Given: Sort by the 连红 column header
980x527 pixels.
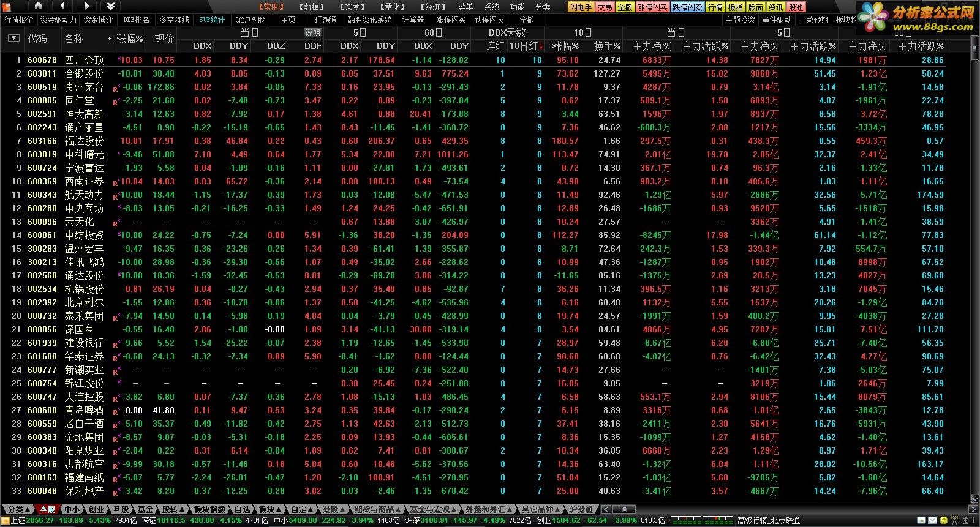Looking at the screenshot, I should pos(495,46).
